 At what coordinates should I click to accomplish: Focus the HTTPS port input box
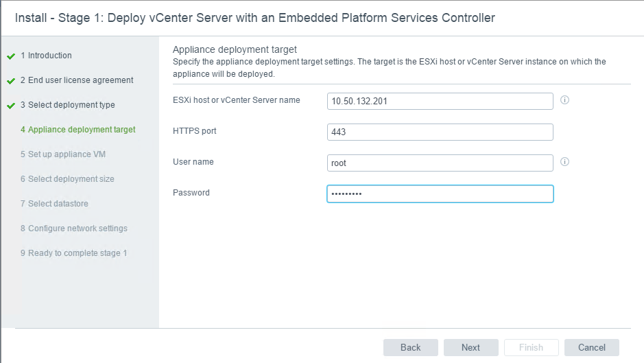click(x=440, y=132)
